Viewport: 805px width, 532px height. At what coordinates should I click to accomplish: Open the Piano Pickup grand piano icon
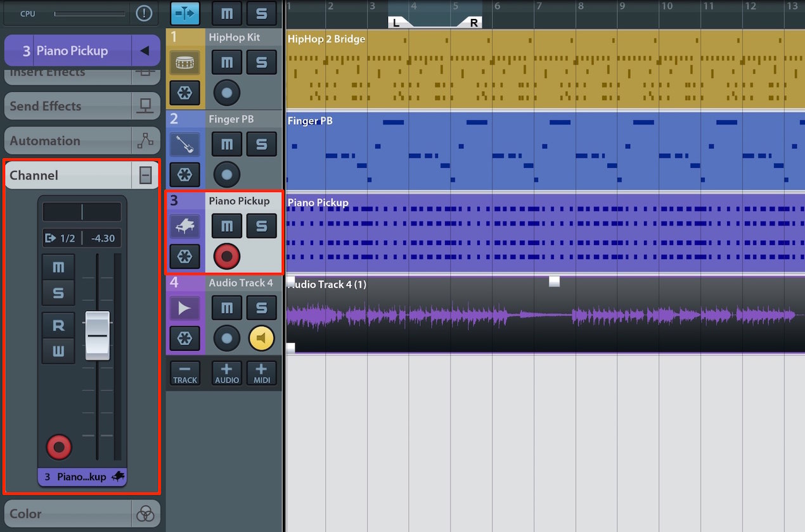click(x=184, y=226)
